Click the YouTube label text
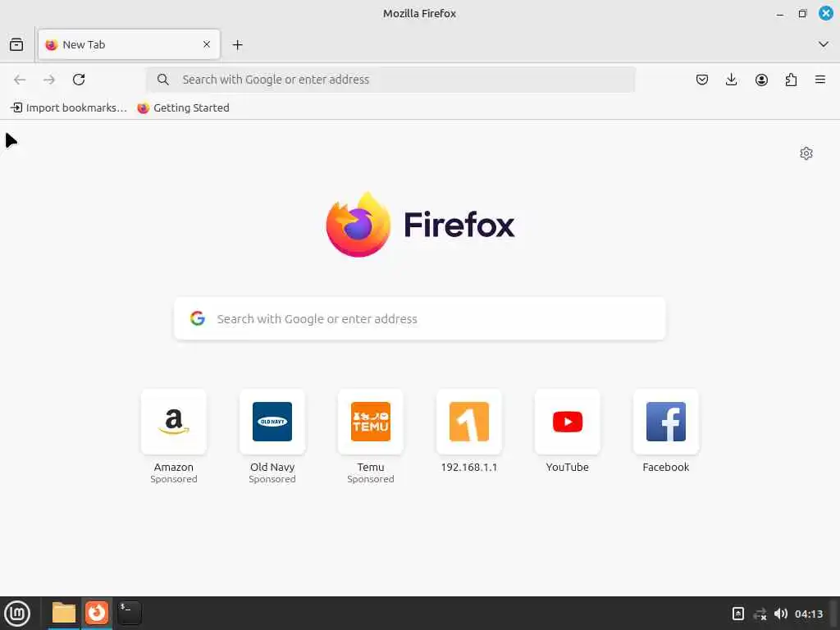 coord(568,467)
